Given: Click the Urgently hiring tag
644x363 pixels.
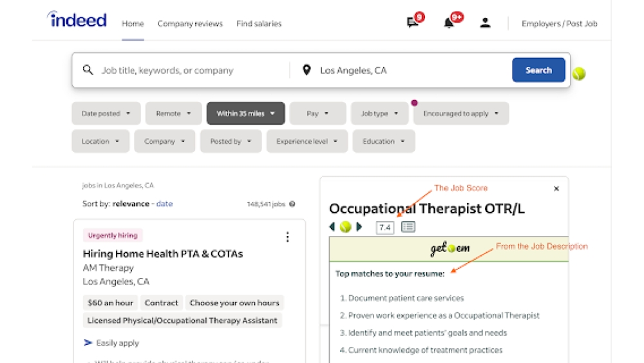Looking at the screenshot, I should 113,235.
